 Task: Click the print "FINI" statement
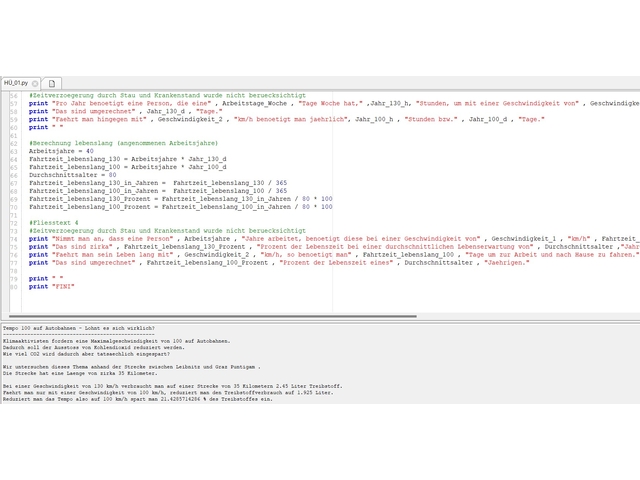[52, 287]
